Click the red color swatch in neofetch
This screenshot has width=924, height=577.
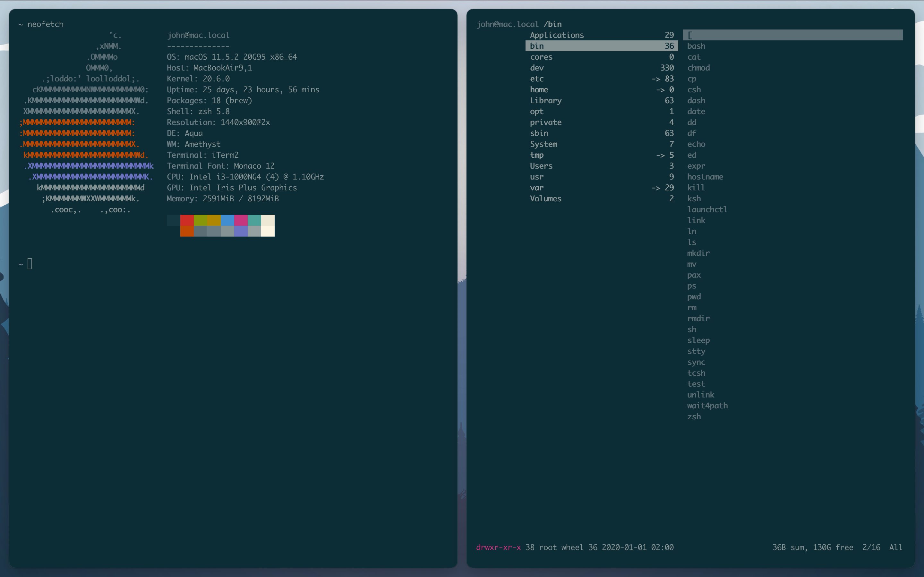(187, 220)
